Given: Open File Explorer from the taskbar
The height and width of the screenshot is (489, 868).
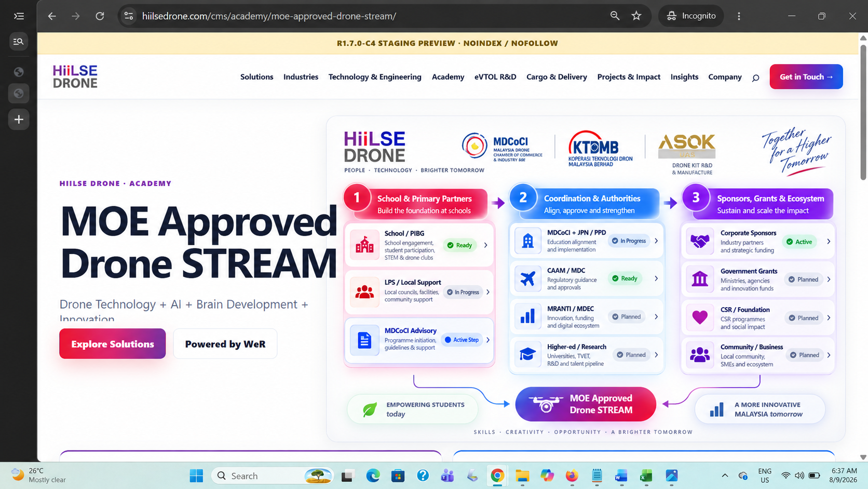Looking at the screenshot, I should tap(522, 475).
